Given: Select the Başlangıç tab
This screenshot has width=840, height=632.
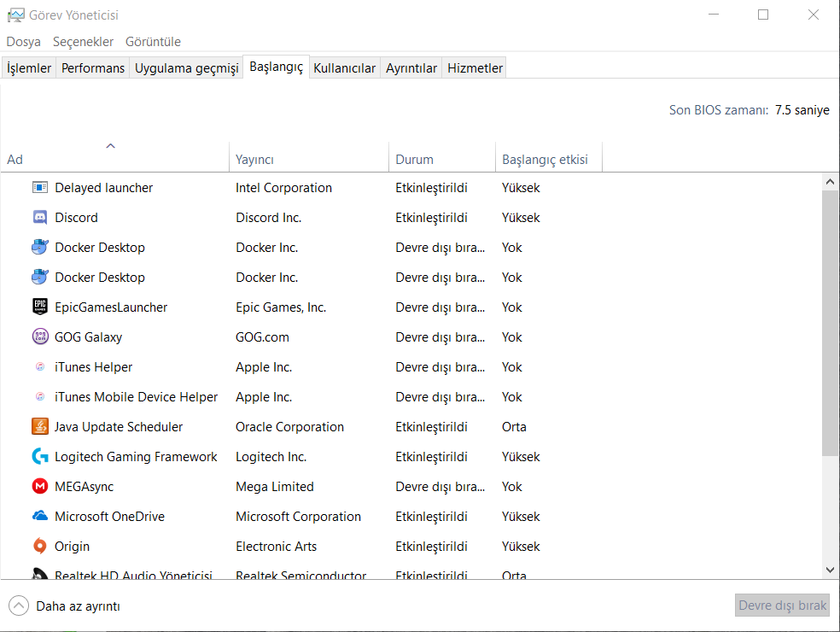Looking at the screenshot, I should click(277, 67).
